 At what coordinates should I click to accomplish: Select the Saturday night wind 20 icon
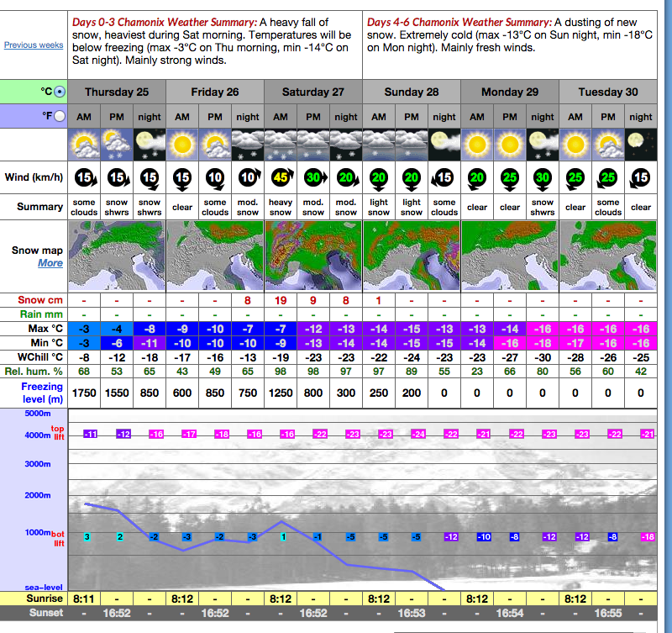(x=348, y=177)
